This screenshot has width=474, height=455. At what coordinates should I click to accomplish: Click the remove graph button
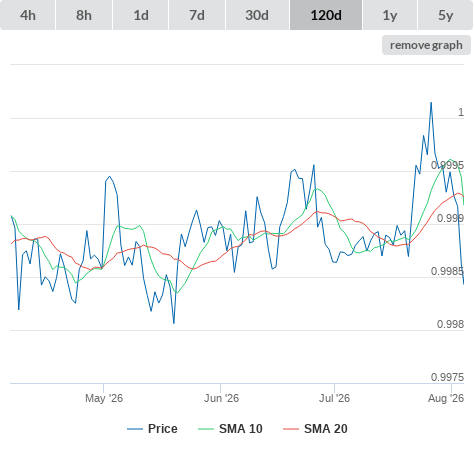point(426,45)
